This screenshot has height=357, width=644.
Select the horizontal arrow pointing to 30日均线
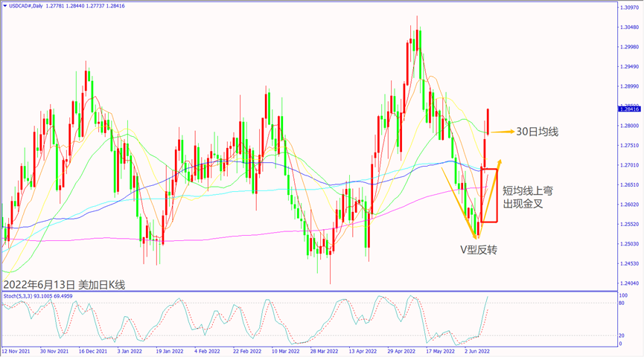[x=502, y=132]
